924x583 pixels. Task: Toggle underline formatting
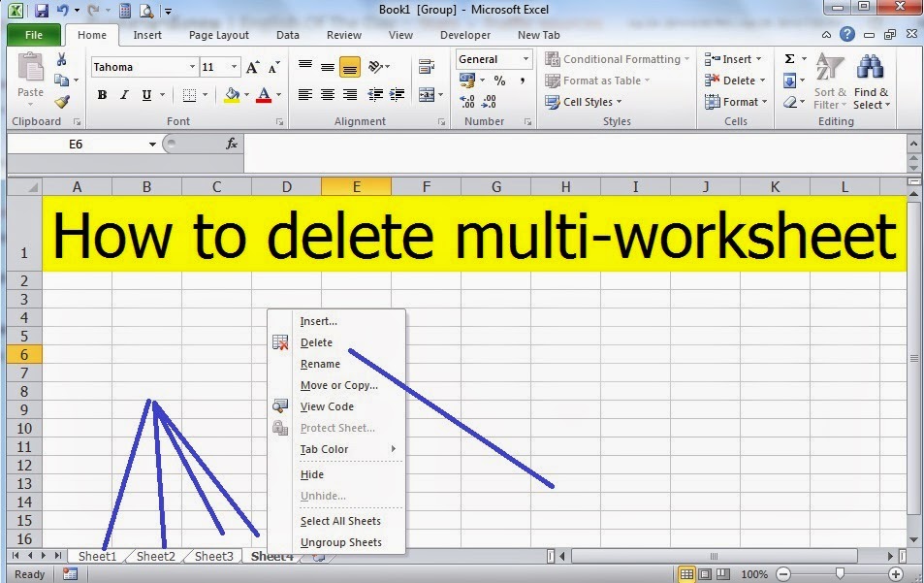pos(146,95)
